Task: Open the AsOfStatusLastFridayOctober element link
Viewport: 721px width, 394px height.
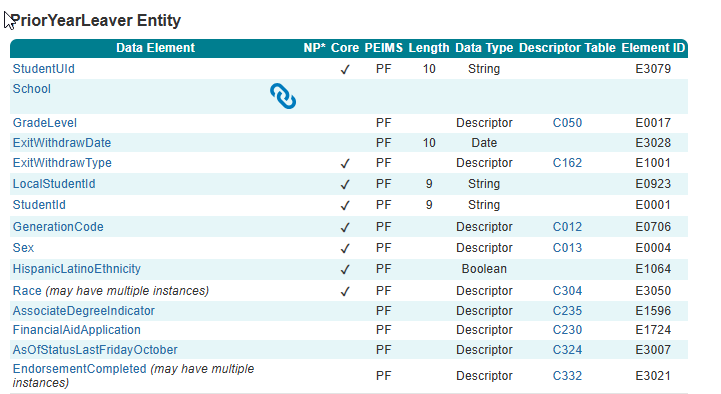Action: click(x=95, y=350)
